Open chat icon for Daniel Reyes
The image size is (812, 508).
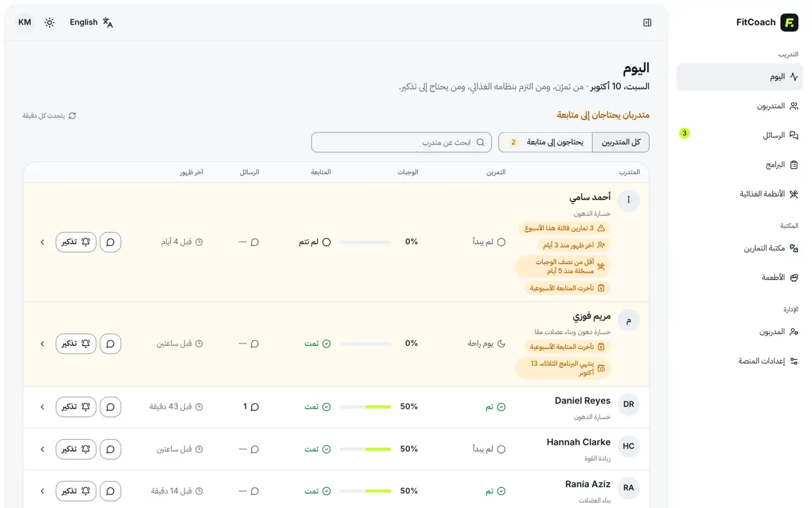pos(110,407)
